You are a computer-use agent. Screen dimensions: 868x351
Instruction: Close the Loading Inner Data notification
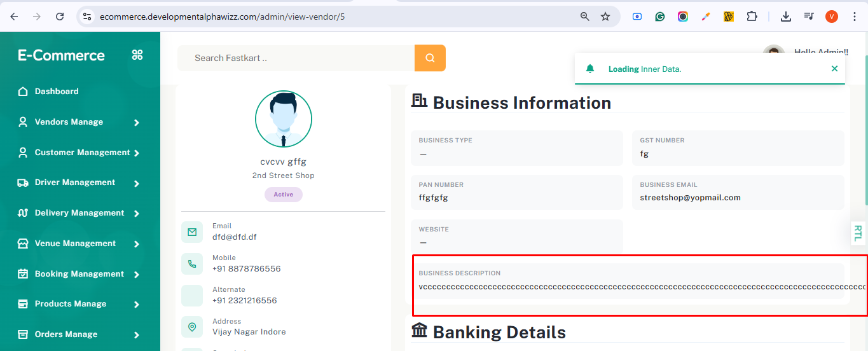(834, 69)
